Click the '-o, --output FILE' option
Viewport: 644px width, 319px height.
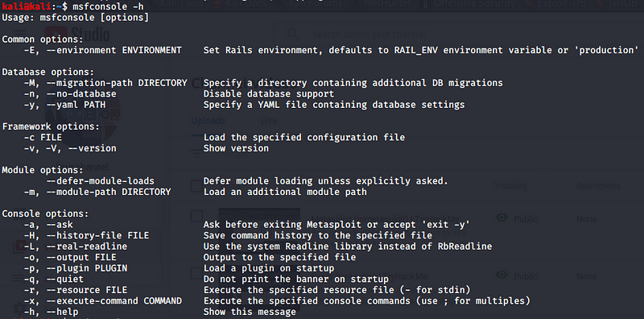(x=70, y=257)
